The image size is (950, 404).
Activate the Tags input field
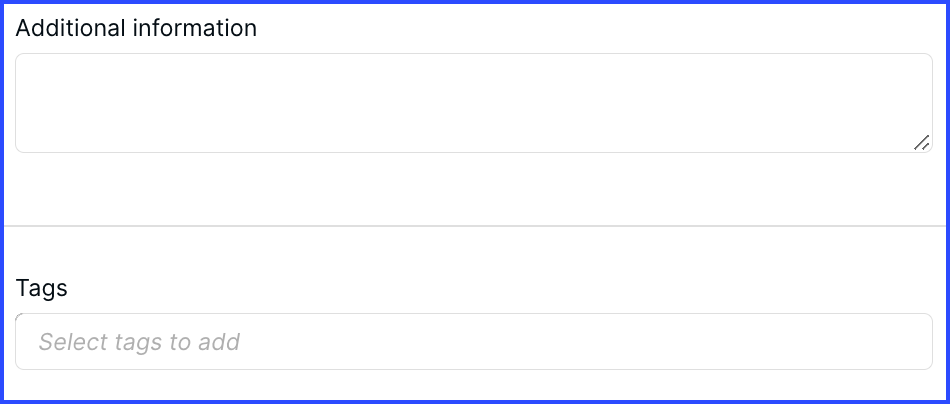[474, 342]
